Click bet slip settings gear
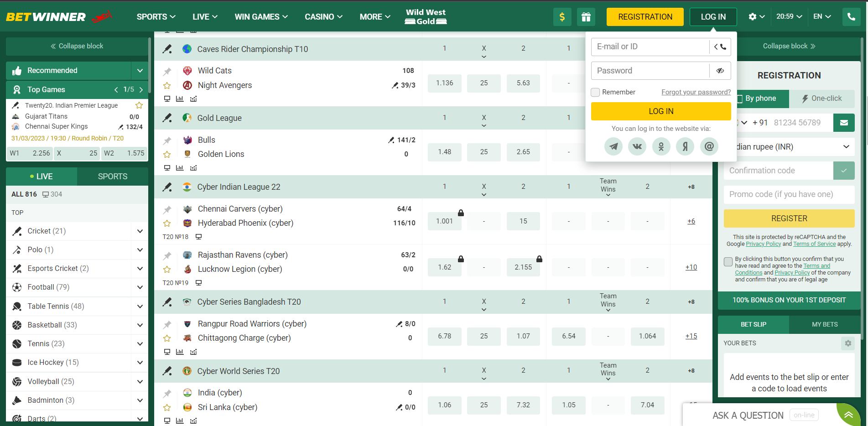This screenshot has height=426, width=868. (x=848, y=343)
